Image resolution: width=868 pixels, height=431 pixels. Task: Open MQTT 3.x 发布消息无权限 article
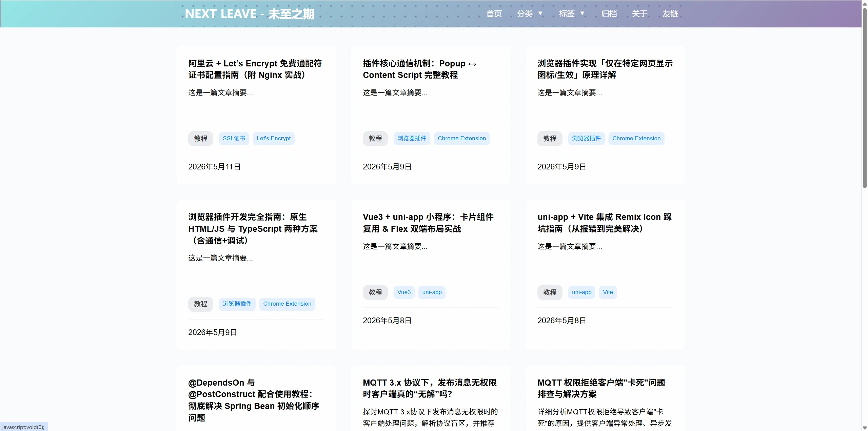tap(430, 388)
